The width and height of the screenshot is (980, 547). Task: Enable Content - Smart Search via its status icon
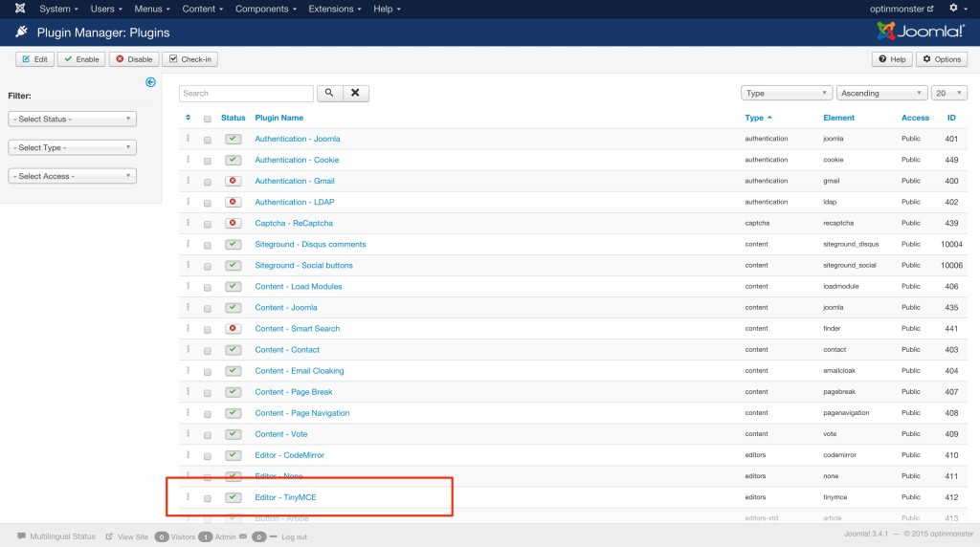click(x=234, y=328)
